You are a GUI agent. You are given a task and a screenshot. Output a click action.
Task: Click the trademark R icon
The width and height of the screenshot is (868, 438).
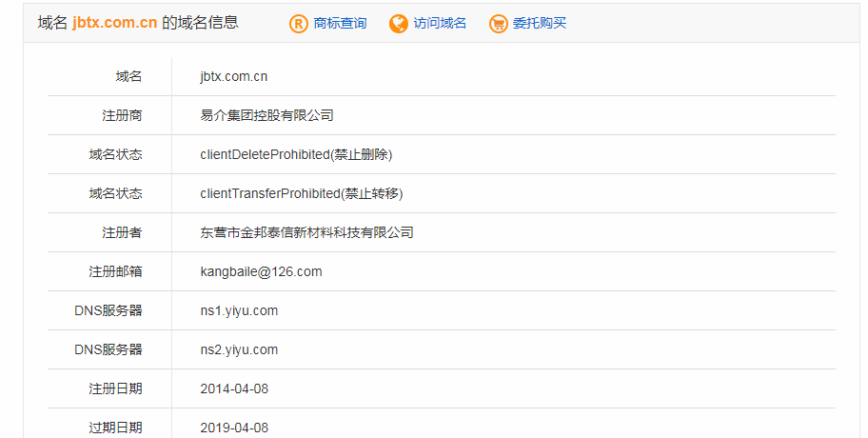click(x=299, y=24)
